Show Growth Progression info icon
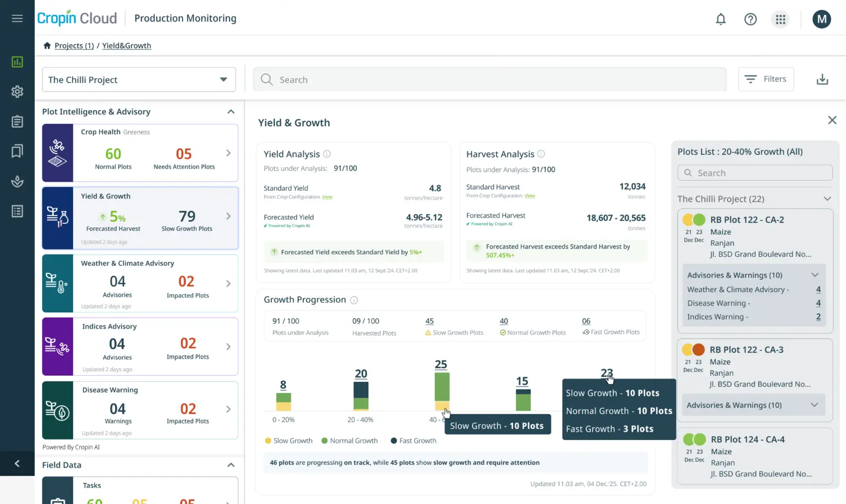The width and height of the screenshot is (846, 504). (x=354, y=300)
